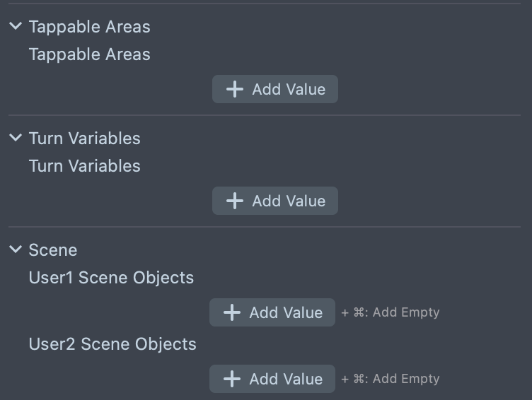Click the plus icon under User1 Scene Objects

pyautogui.click(x=232, y=313)
